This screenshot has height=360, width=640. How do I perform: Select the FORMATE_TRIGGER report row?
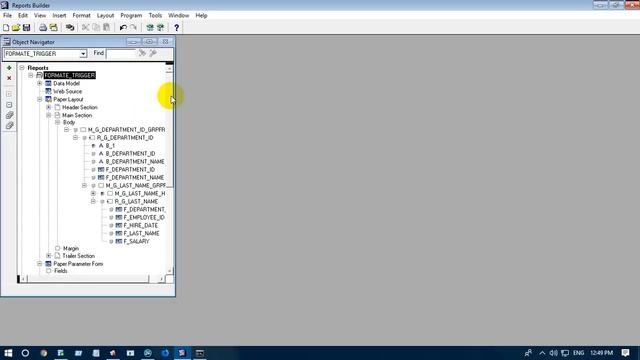(69, 76)
